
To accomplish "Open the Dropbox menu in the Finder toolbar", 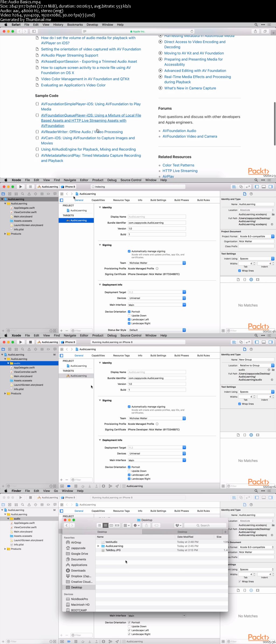I will tap(178, 525).
